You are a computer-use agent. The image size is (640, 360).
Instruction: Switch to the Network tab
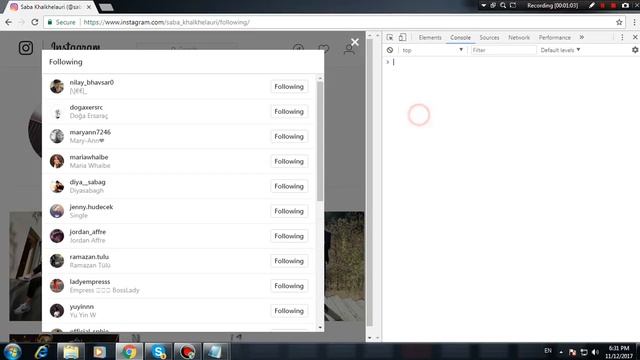click(519, 38)
